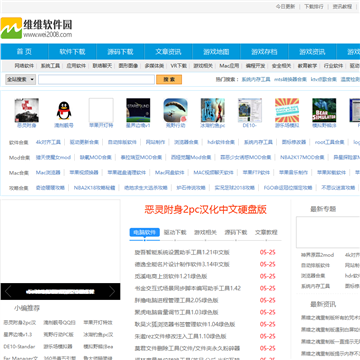Open 黑虎电脑音量调节工具1.03绿色版 entry
The image size is (360, 360).
tap(176, 312)
